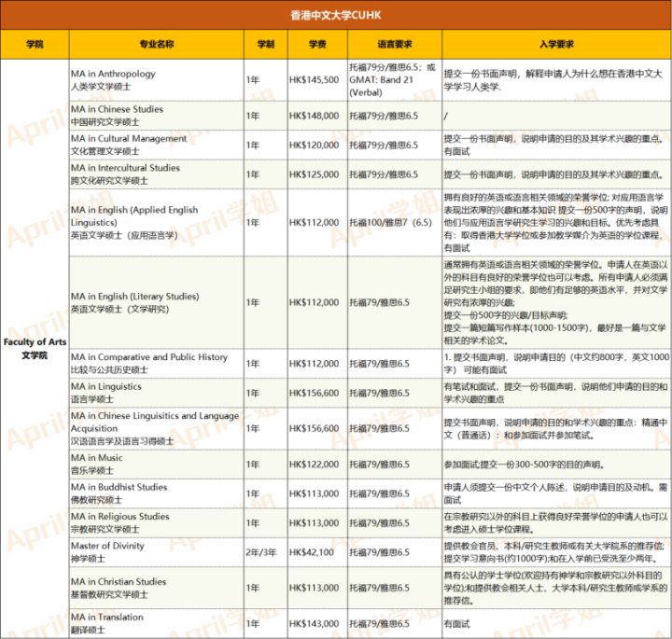Click the "/" admission cell for Chinese Studies
Viewport: 672px width, 639px height.
(x=556, y=116)
